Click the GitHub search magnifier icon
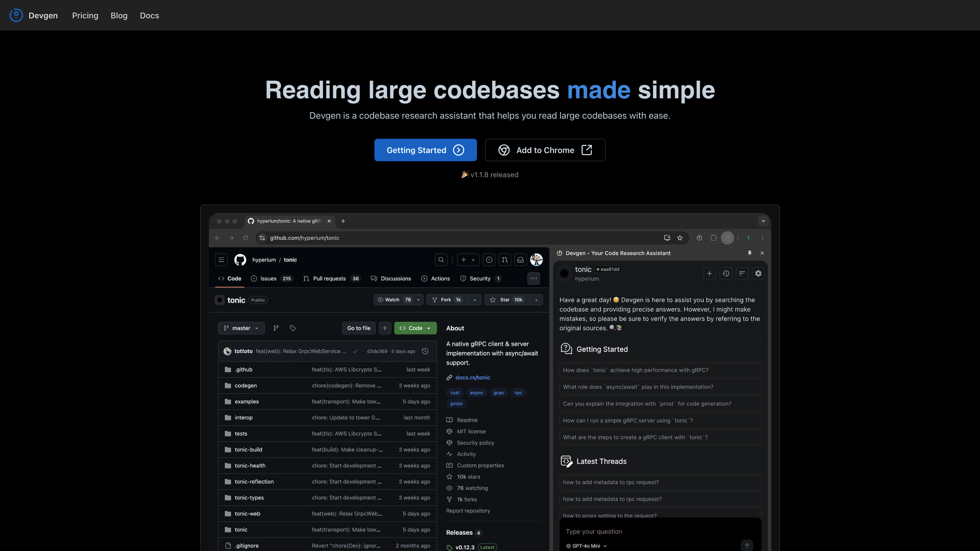Screen dimensions: 980x551 (441, 260)
